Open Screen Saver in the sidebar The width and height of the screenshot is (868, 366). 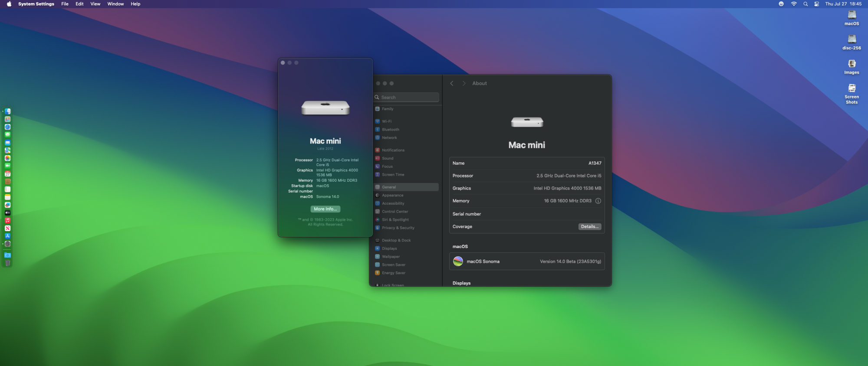[x=407, y=265]
